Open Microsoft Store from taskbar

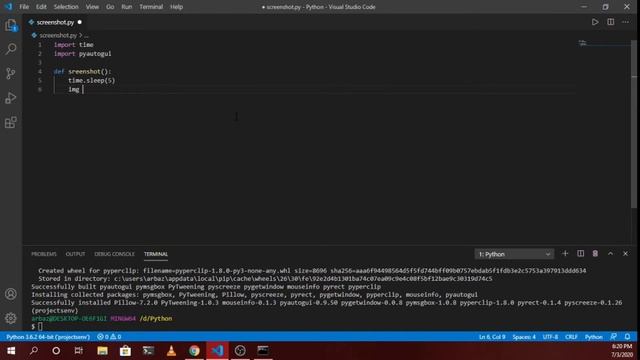(125, 351)
